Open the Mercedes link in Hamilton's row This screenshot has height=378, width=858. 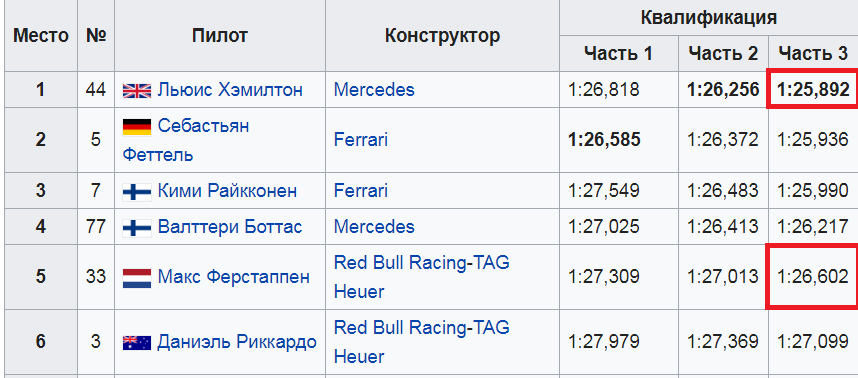(374, 90)
